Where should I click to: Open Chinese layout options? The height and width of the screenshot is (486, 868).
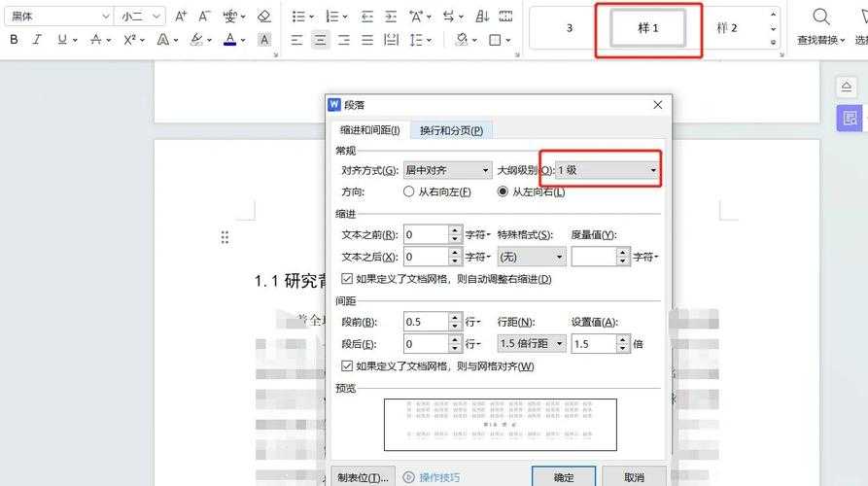[x=416, y=17]
